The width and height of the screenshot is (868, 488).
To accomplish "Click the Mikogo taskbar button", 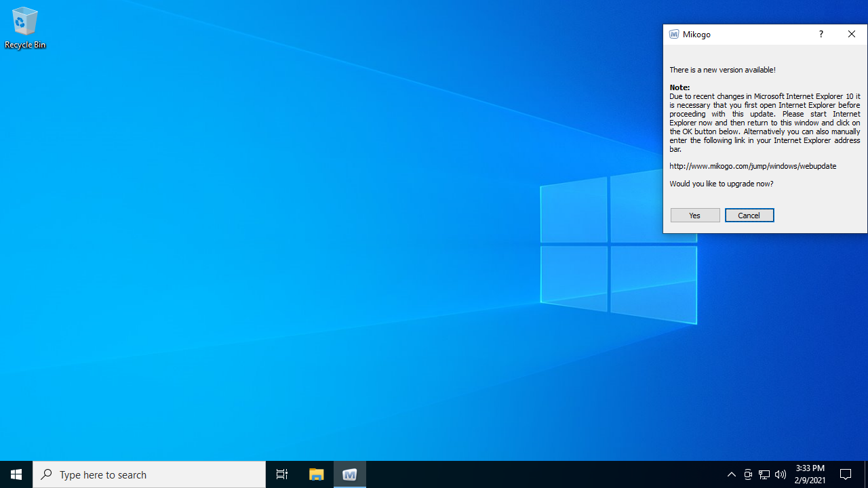I will pos(350,474).
